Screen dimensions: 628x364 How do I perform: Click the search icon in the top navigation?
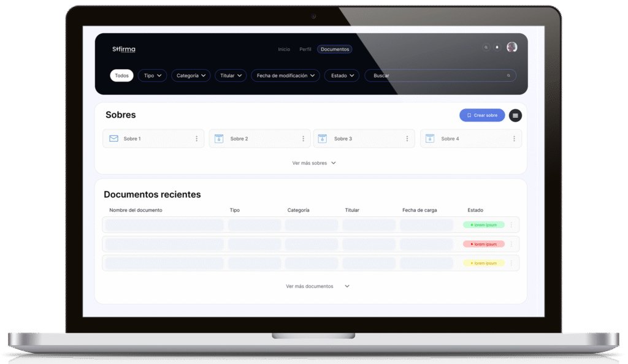[486, 47]
